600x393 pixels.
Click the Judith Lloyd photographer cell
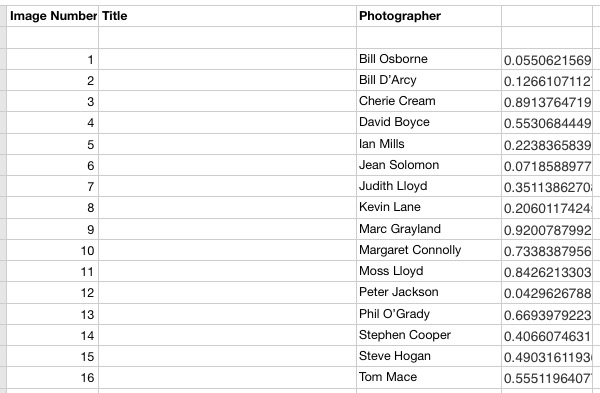tap(429, 186)
